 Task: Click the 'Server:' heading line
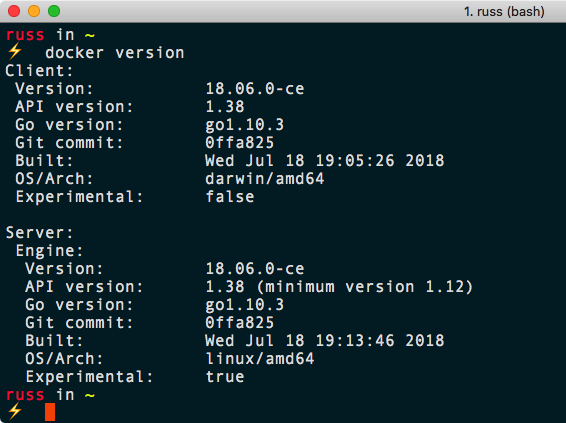[40, 232]
